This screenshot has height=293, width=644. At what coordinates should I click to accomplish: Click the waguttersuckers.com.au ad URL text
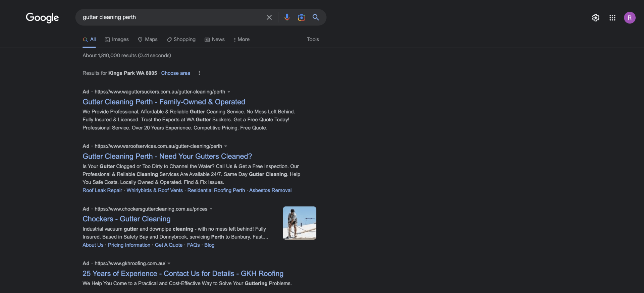pyautogui.click(x=160, y=92)
